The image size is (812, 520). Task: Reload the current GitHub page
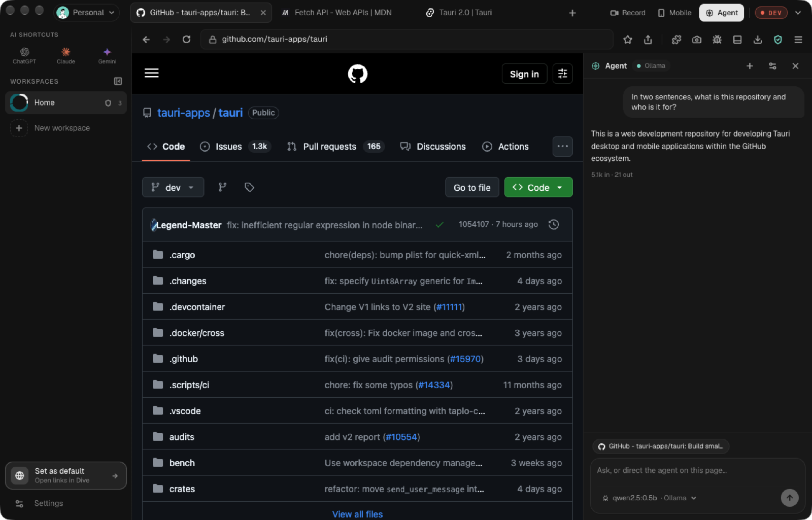click(x=187, y=40)
